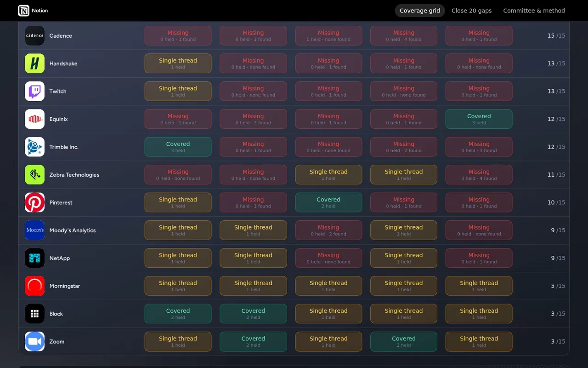
Task: Select Handshake's Single thread cell
Action: click(x=178, y=63)
